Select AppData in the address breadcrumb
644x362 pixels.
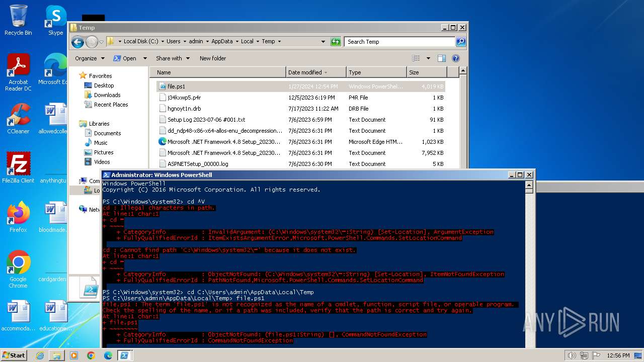pyautogui.click(x=222, y=42)
